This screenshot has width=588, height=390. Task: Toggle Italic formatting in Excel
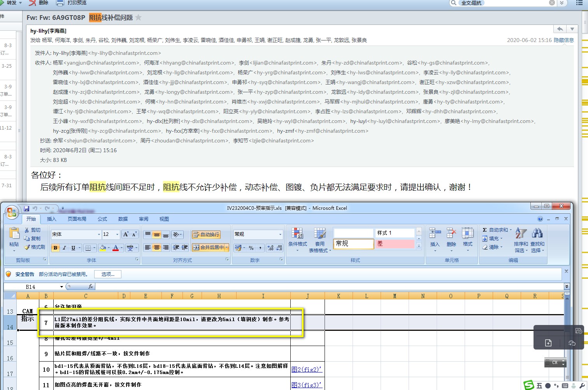point(64,248)
